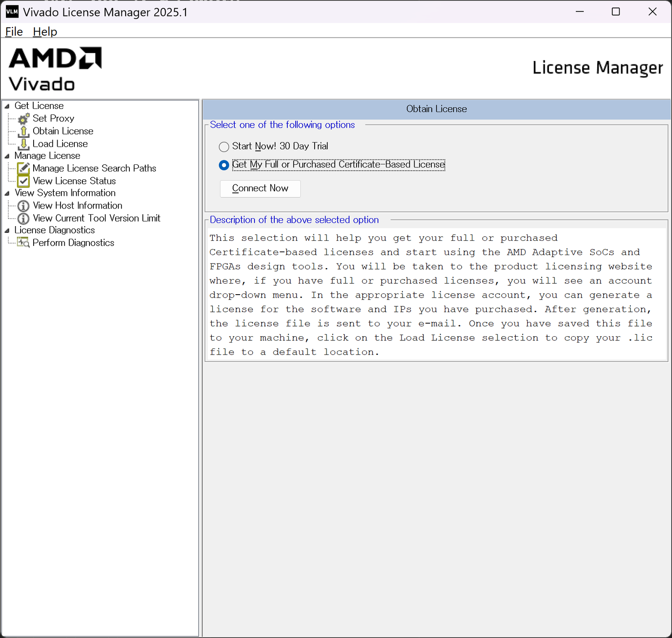Collapse the Get License tree branch
Image resolution: width=672 pixels, height=638 pixels.
pyautogui.click(x=8, y=106)
